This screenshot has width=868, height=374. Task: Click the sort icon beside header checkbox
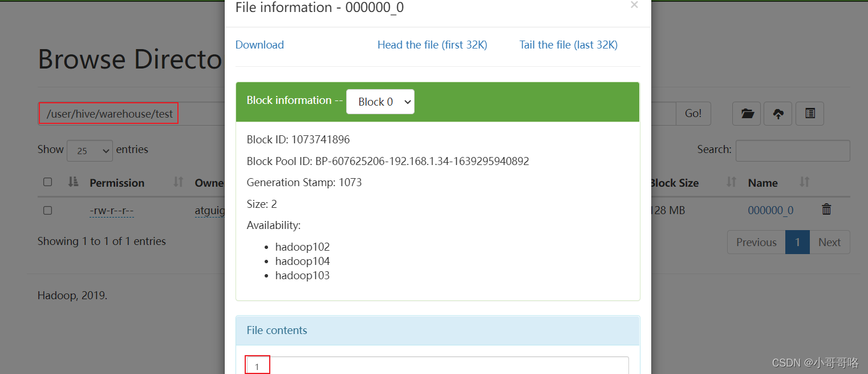click(73, 182)
